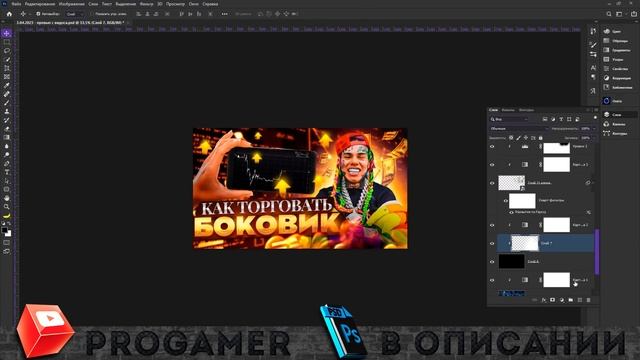Hide the Levels (Уровни 1) adjustment layer
The width and height of the screenshot is (640, 360).
pos(492,147)
